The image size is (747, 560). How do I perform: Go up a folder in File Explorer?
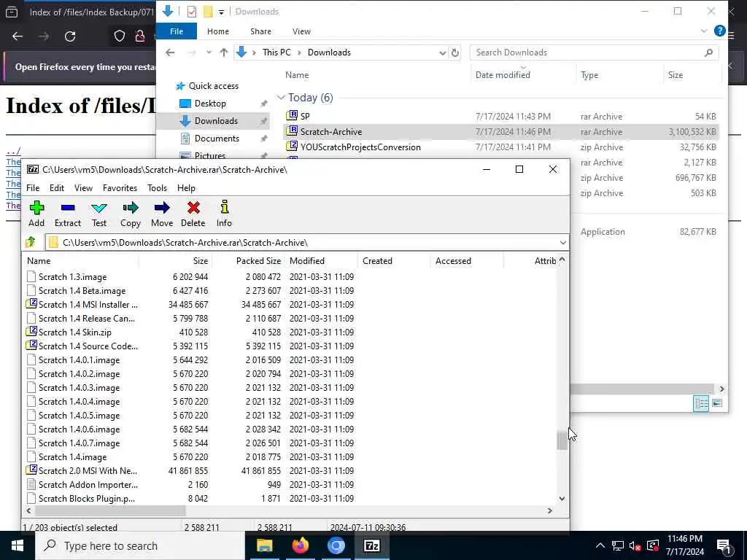[x=223, y=52]
